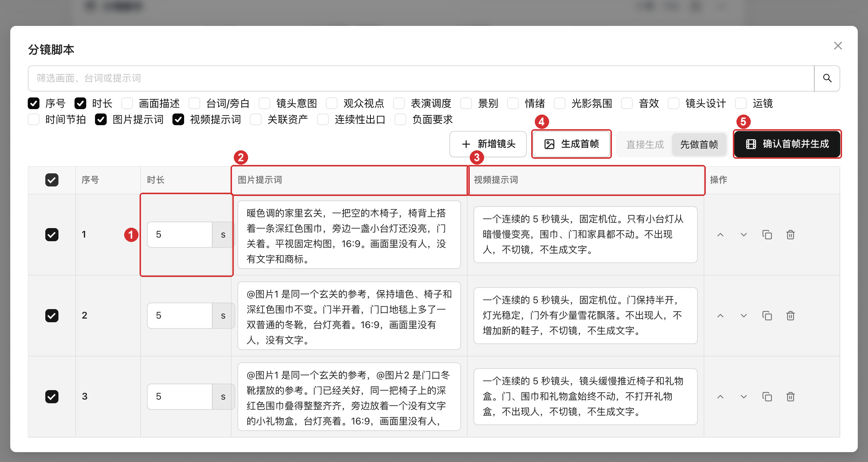
Task: Edit the video prompt of shot 3
Action: pyautogui.click(x=585, y=397)
